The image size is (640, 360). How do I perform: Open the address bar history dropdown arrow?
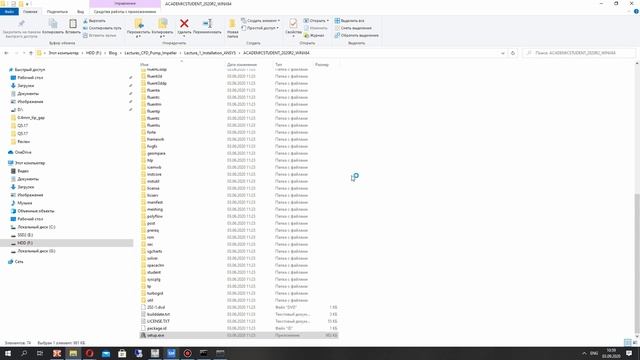click(502, 53)
